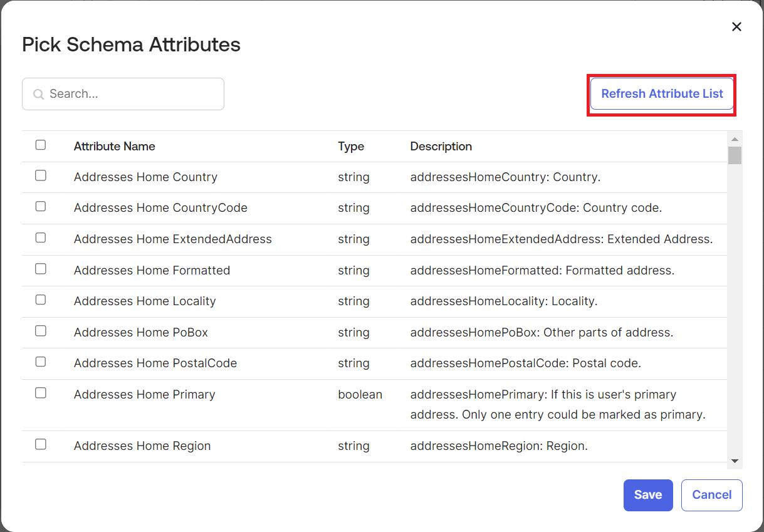Viewport: 764px width, 532px height.
Task: Click the scrollbar down arrow
Action: point(735,461)
